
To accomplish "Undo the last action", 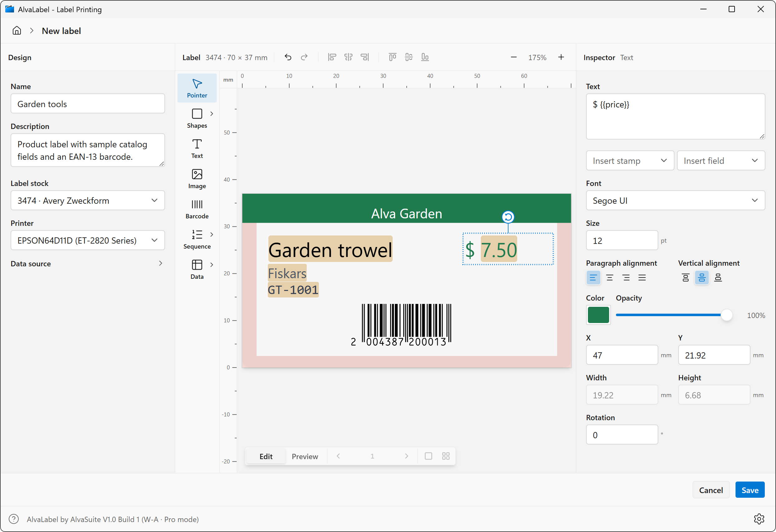I will [x=288, y=57].
